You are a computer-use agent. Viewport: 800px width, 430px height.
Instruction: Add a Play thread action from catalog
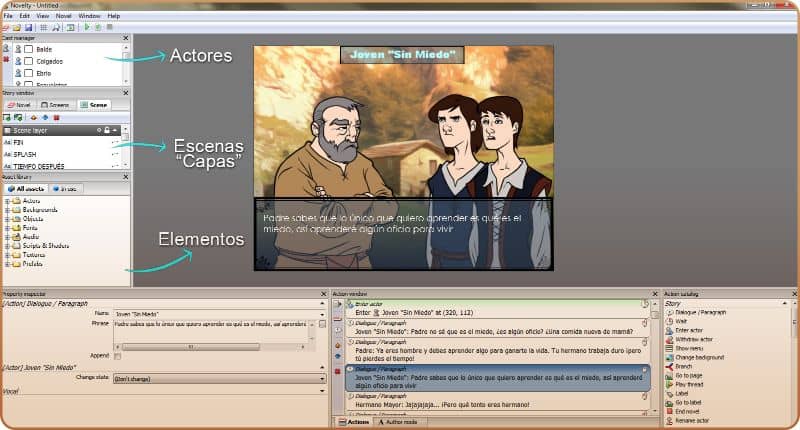click(x=685, y=385)
